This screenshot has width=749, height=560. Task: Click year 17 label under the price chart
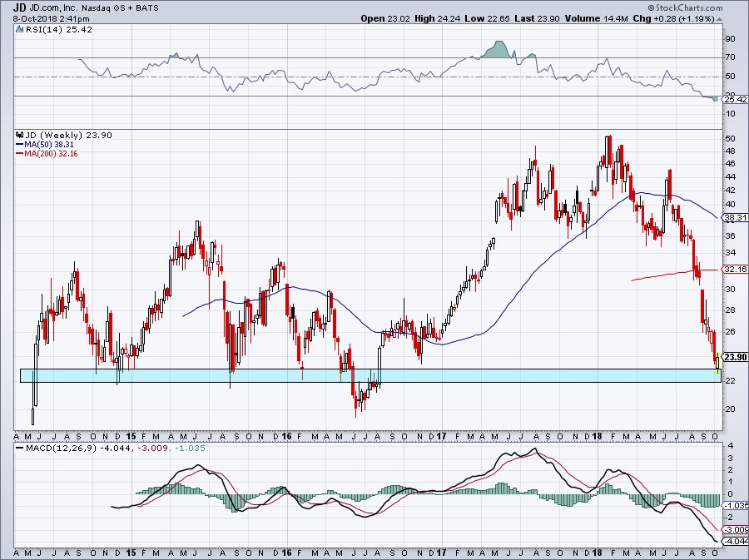(441, 436)
